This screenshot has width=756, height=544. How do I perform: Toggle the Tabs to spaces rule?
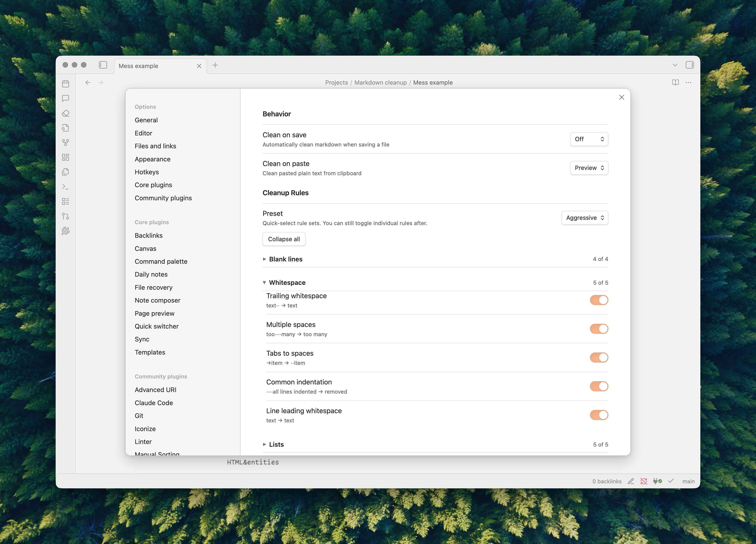[x=599, y=358]
